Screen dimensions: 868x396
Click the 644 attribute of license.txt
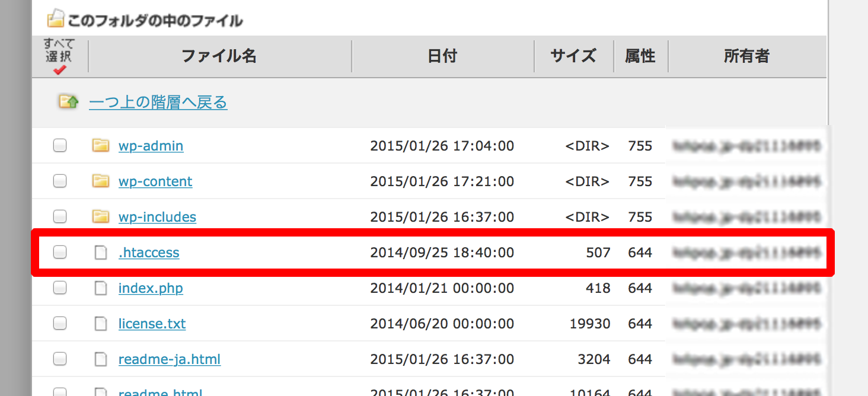640,324
